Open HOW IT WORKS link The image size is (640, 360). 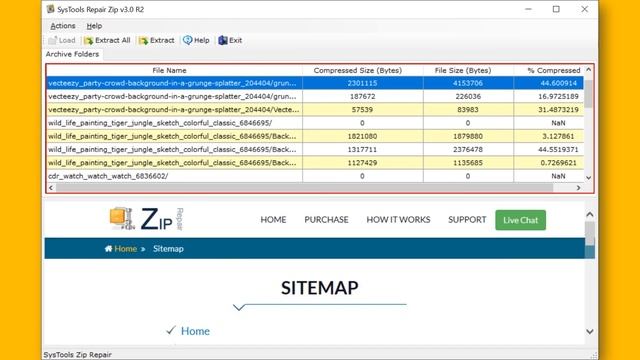click(x=398, y=220)
